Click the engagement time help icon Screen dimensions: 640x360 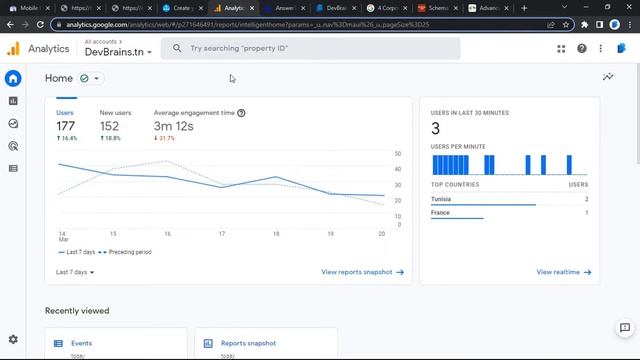click(241, 113)
